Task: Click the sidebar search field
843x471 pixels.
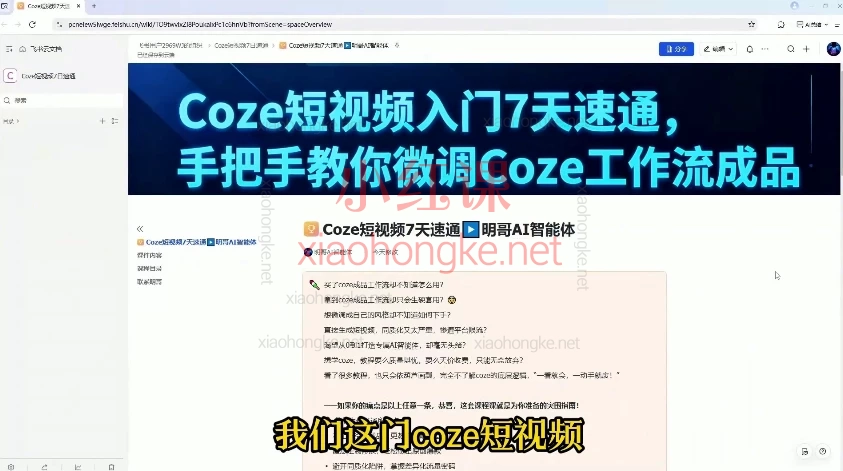Action: pyautogui.click(x=62, y=100)
